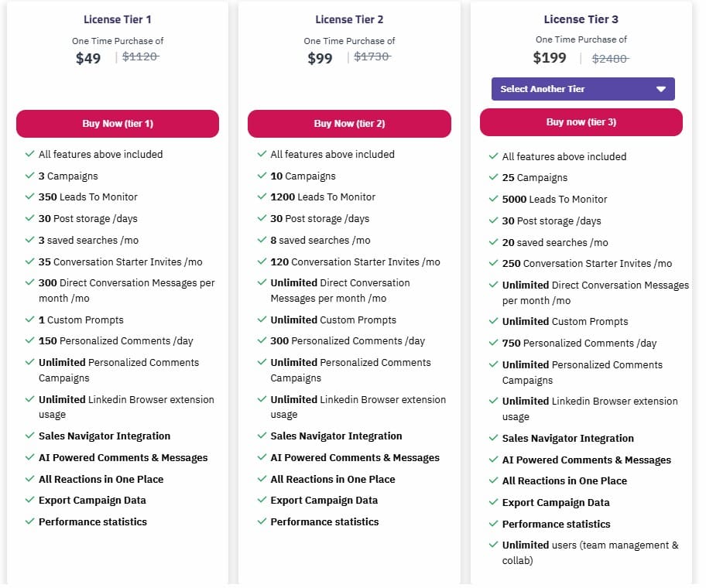706x588 pixels.
Task: Click checkmark beside "25 Campaigns"
Action: (x=493, y=177)
